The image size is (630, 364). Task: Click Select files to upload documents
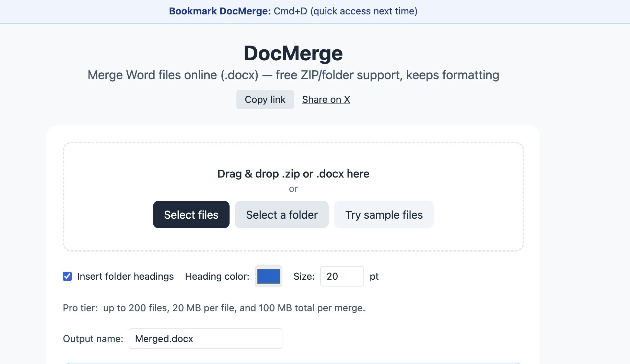[191, 215]
